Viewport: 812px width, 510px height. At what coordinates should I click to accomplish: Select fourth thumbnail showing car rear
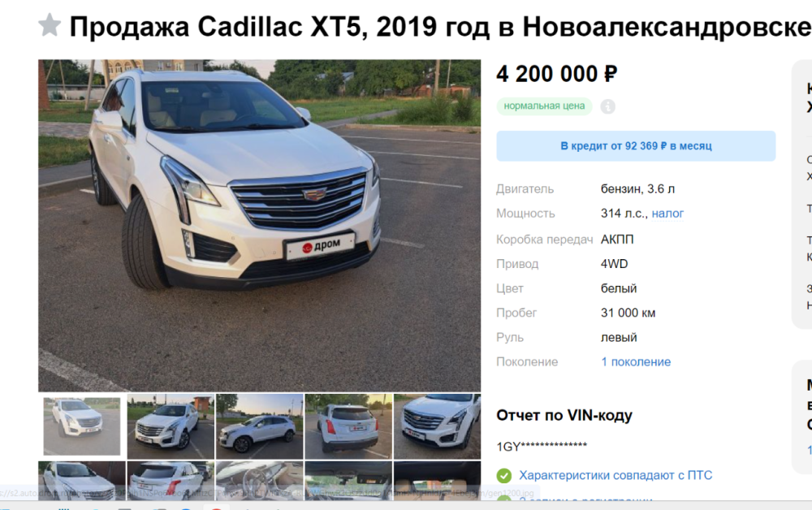point(348,426)
